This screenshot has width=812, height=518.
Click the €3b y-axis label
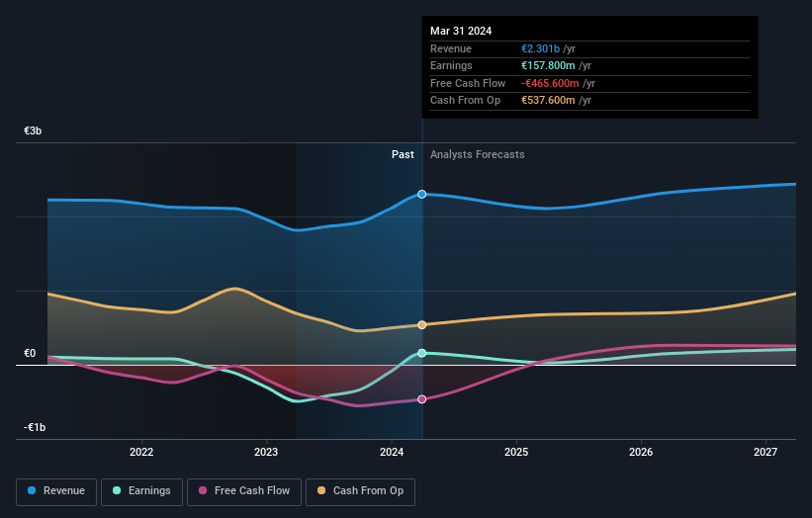click(33, 130)
